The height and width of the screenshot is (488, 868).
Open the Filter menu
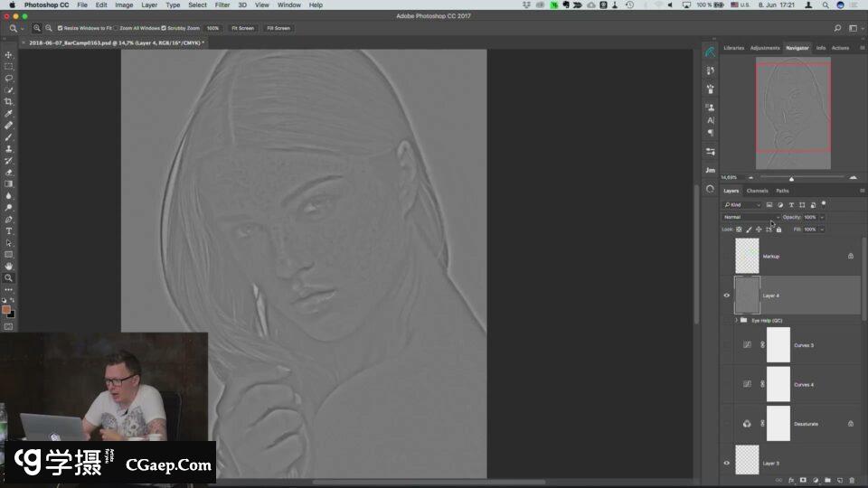pos(222,5)
